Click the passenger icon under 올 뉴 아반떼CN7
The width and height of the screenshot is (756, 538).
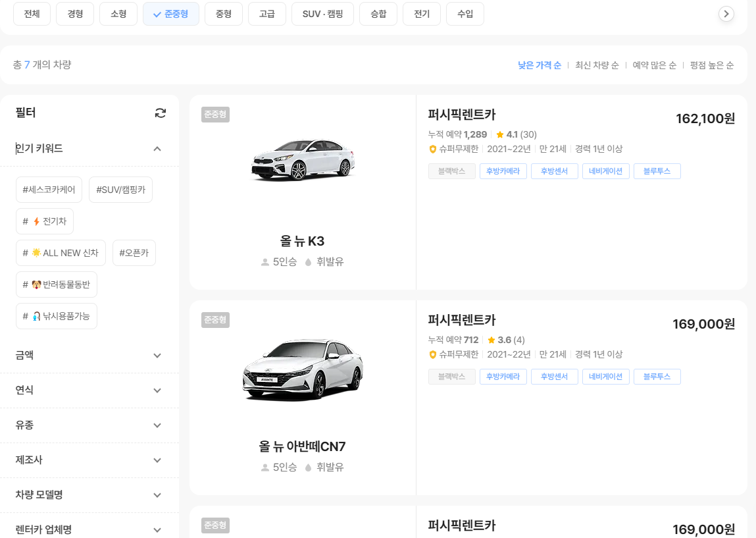265,468
